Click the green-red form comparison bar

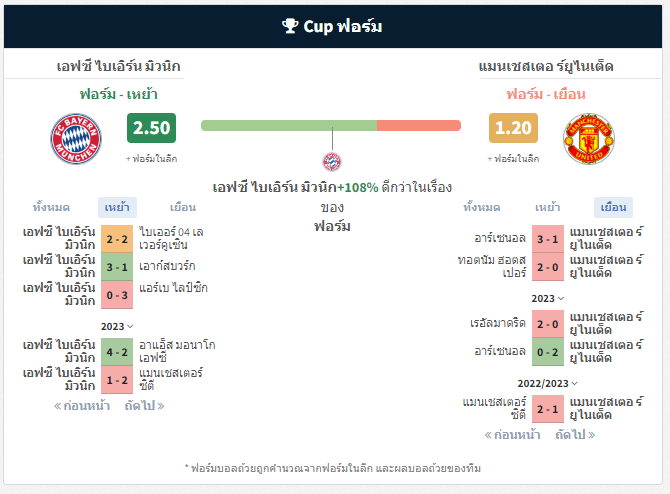point(331,125)
